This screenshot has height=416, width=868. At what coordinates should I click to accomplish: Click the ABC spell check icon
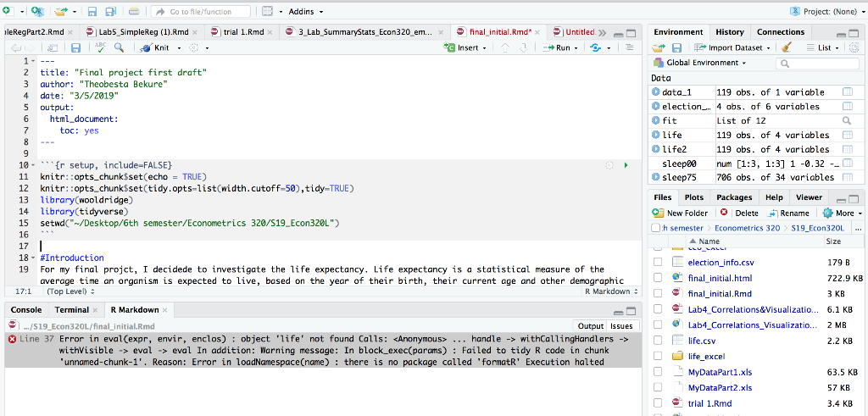[100, 47]
